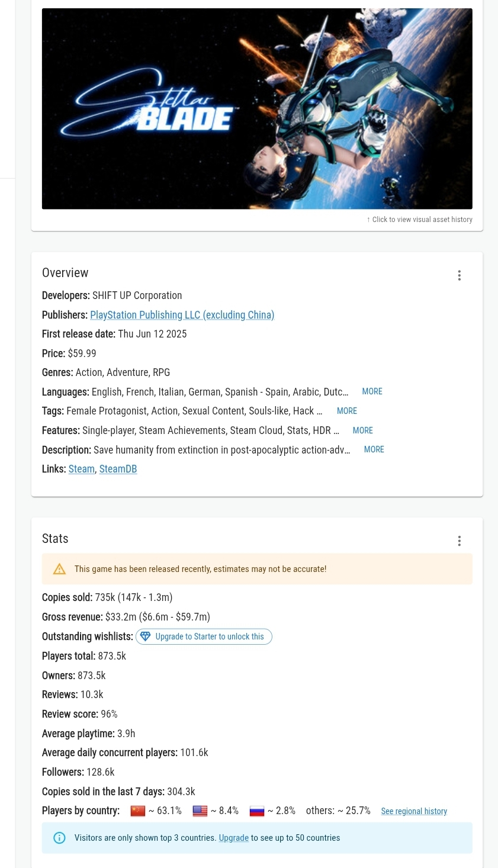The width and height of the screenshot is (498, 868).
Task: Click Players total 873.5k row
Action: tap(84, 656)
